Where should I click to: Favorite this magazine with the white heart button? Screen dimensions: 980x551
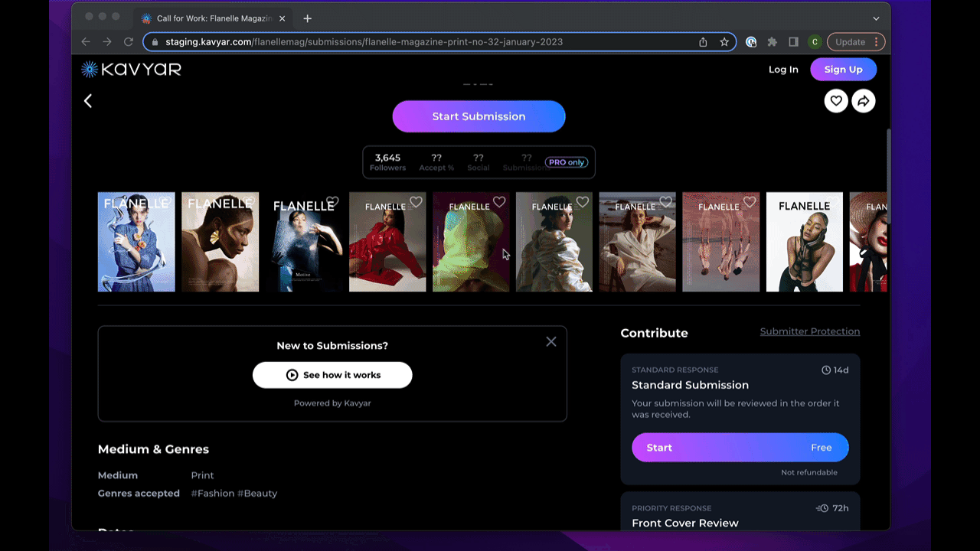point(836,101)
